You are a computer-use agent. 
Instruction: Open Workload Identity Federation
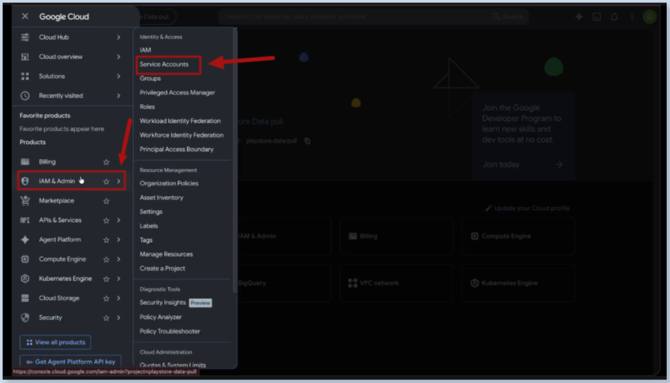pyautogui.click(x=180, y=121)
